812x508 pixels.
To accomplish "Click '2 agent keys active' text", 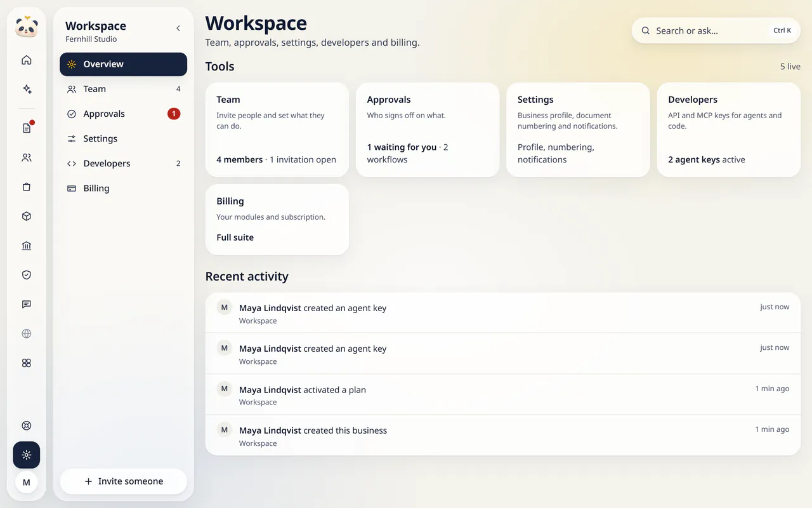I will (707, 159).
